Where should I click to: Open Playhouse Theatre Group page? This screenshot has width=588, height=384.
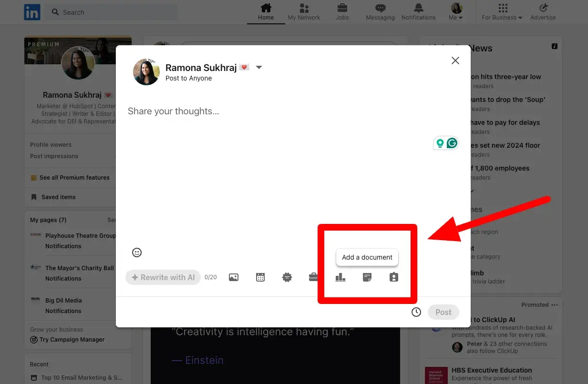click(81, 236)
